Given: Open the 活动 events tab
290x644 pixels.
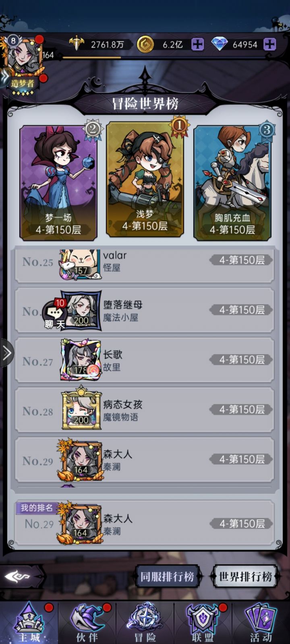Looking at the screenshot, I should click(x=261, y=622).
